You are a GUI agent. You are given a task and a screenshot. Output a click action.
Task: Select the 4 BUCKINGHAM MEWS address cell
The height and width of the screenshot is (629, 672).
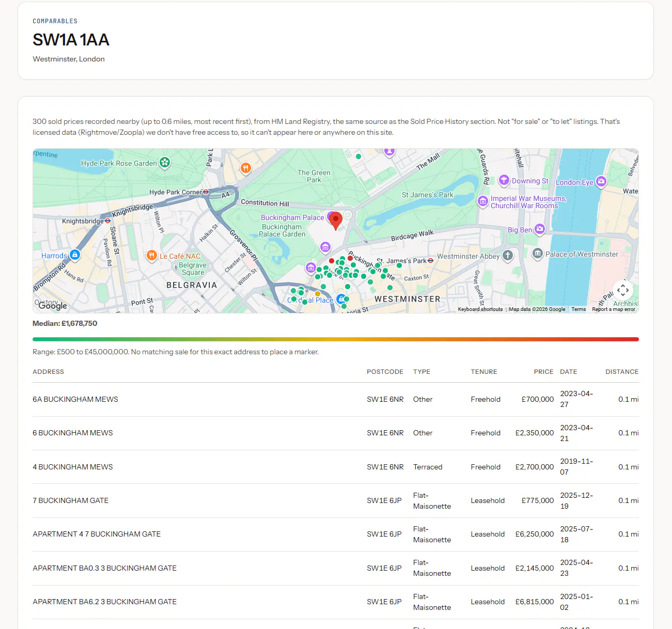73,467
